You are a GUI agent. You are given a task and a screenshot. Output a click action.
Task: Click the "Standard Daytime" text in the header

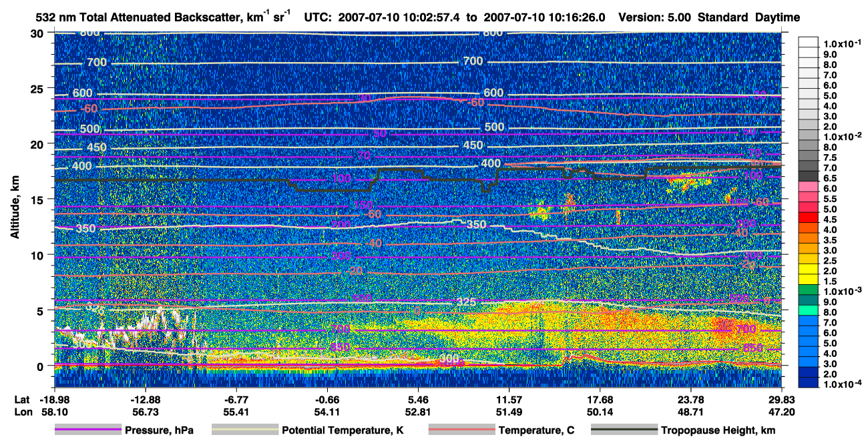click(x=749, y=17)
